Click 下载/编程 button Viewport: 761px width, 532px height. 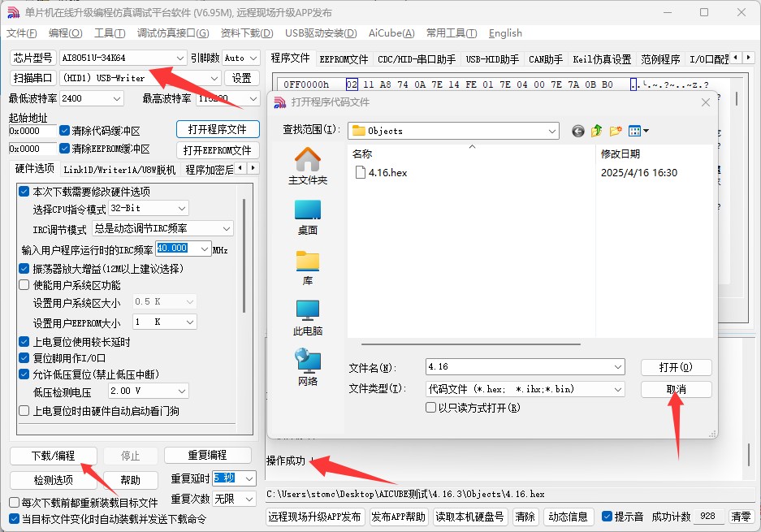click(54, 456)
